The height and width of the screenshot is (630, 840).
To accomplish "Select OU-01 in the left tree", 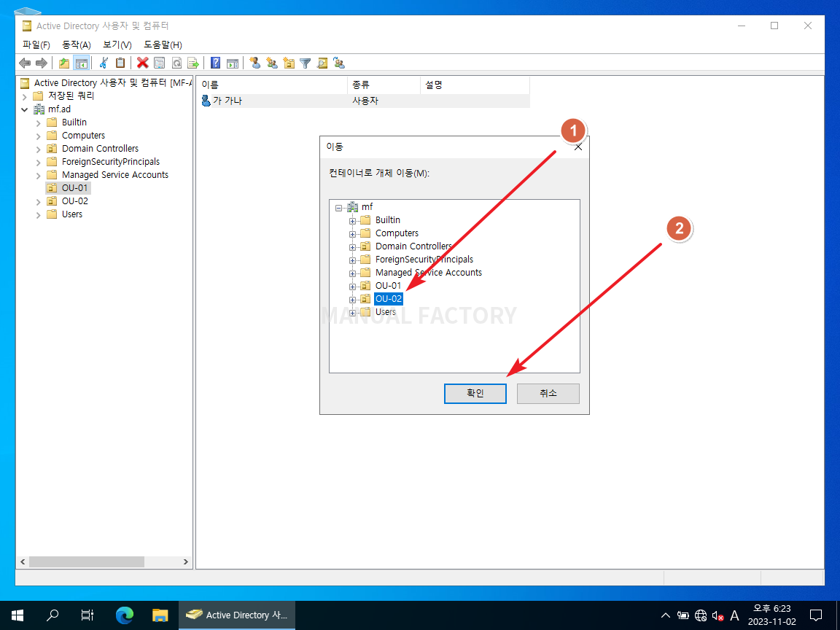I will (74, 188).
